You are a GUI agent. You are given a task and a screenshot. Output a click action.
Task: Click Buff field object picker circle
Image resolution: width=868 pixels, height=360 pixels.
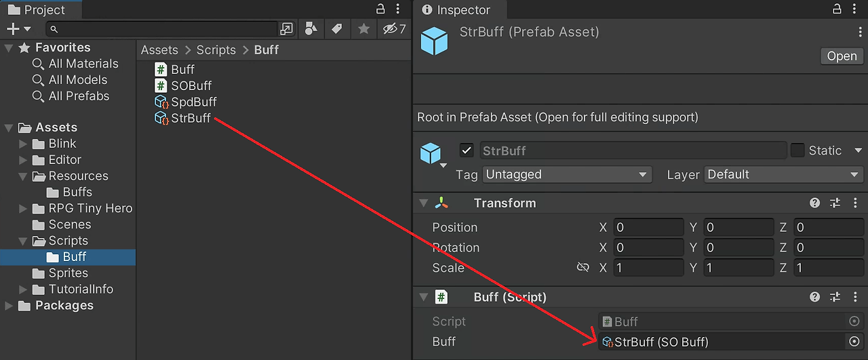854,342
